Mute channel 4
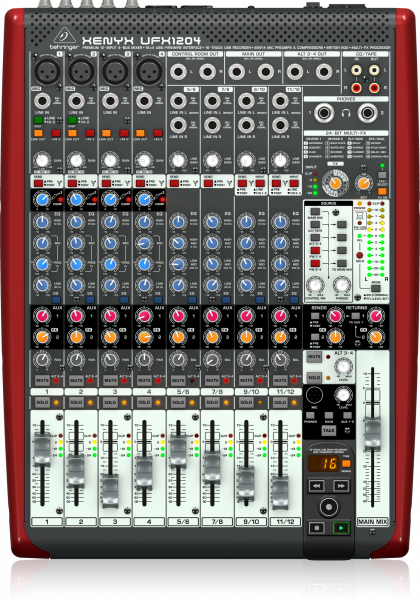This screenshot has width=420, height=600. (144, 380)
